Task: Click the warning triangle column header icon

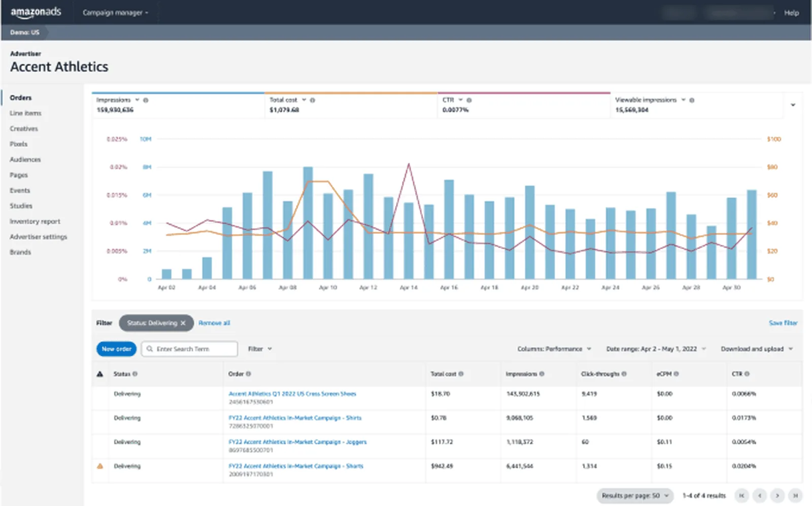Action: pyautogui.click(x=100, y=374)
